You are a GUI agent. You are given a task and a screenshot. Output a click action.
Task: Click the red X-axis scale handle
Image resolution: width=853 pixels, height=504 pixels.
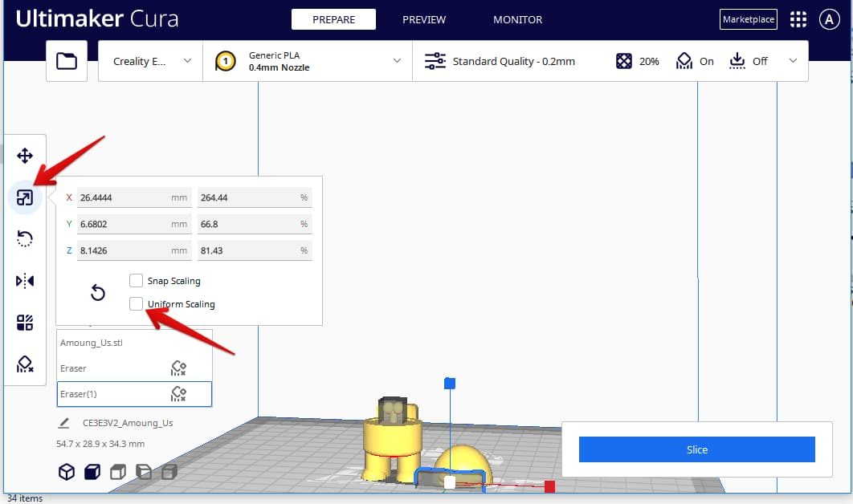pos(549,486)
